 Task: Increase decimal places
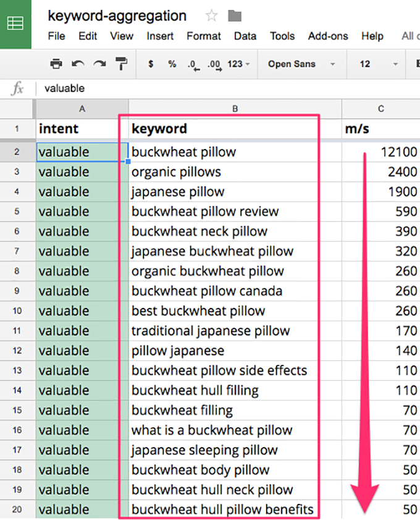(x=215, y=64)
